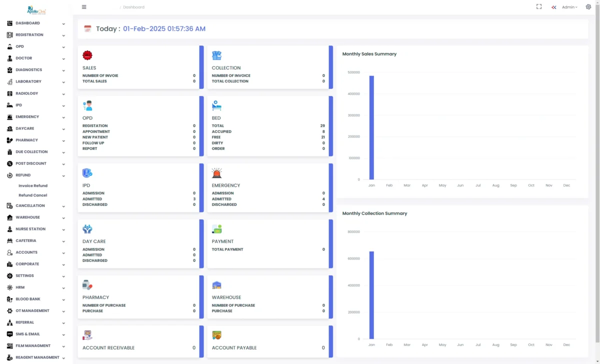Click the January bar in Monthly Sales chart
The height and width of the screenshot is (364, 600).
click(x=371, y=127)
